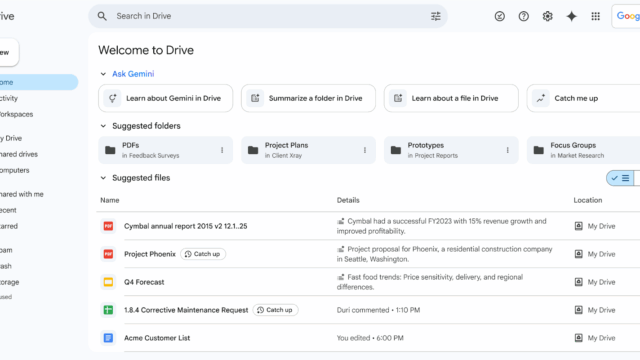Image resolution: width=640 pixels, height=360 pixels.
Task: Click My Drive location icon in Cymbal row
Action: pos(578,226)
